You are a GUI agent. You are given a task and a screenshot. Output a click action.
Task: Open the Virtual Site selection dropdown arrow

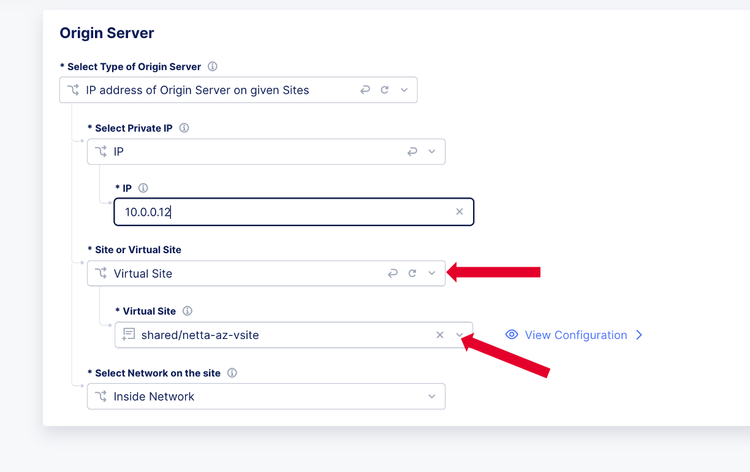pos(460,335)
